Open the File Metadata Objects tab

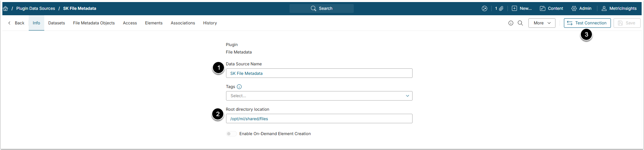94,23
